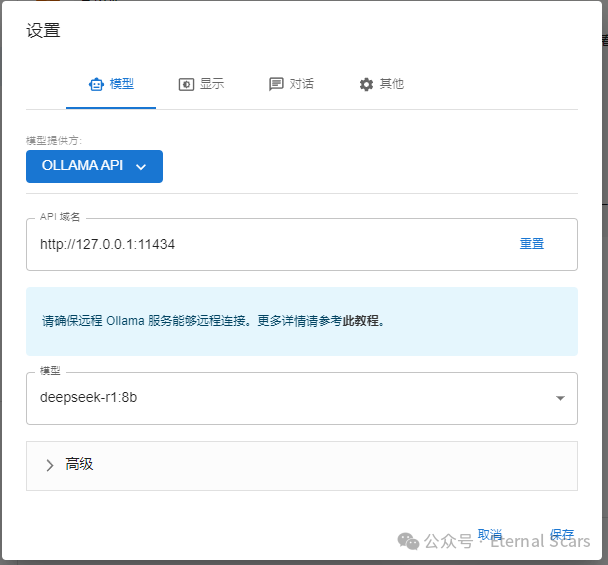Viewport: 608px width, 565px height.
Task: Switch to the 模型 tab
Action: [x=111, y=84]
